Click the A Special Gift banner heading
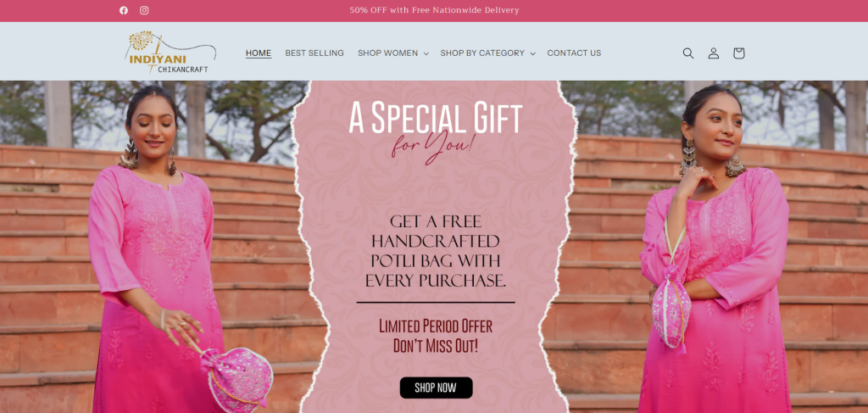 click(435, 117)
